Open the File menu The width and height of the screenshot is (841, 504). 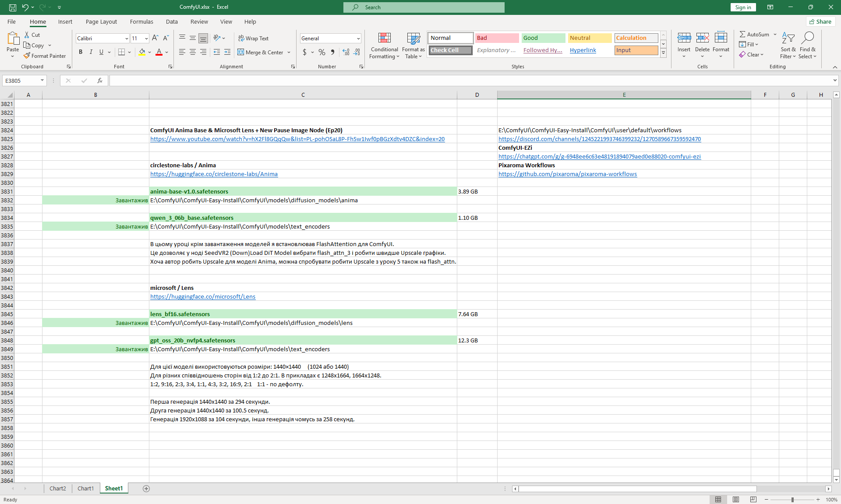point(11,21)
